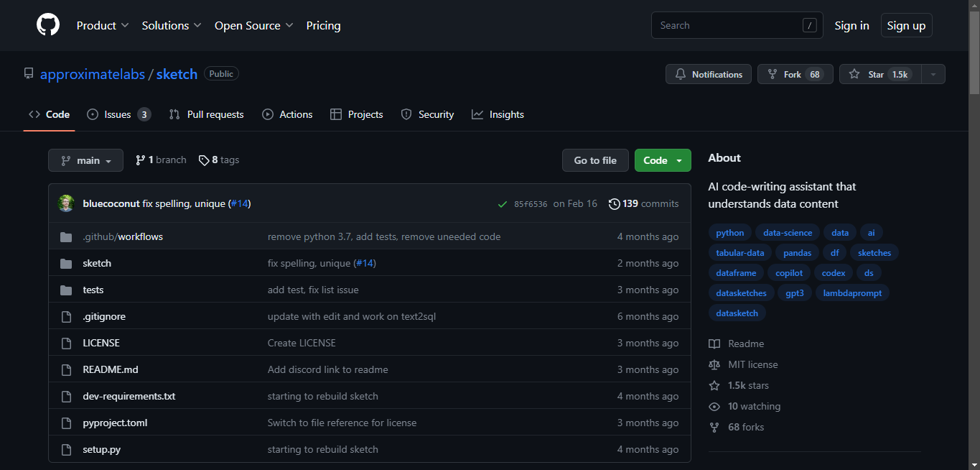Image resolution: width=980 pixels, height=470 pixels.
Task: Open the approximatelabs owner link
Action: tap(93, 74)
